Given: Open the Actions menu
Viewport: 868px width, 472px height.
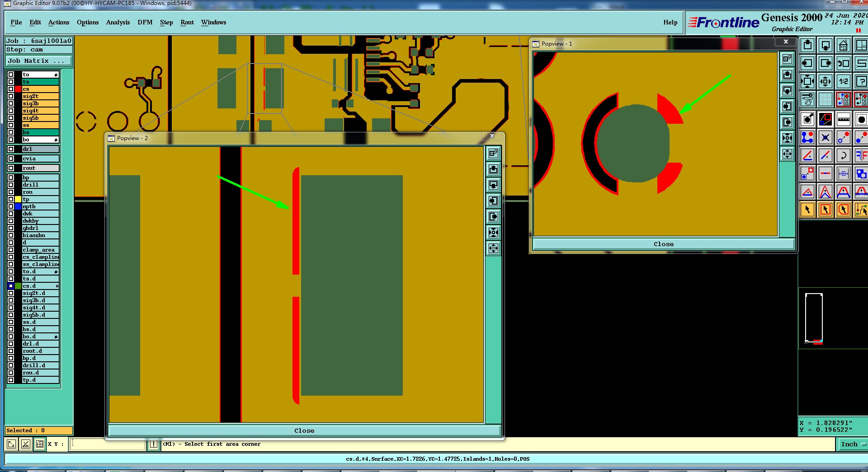Looking at the screenshot, I should (59, 22).
